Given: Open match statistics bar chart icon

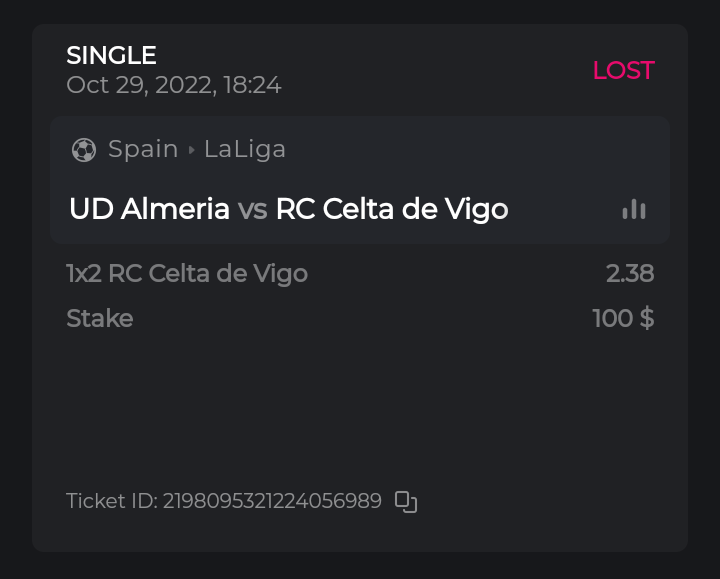Looking at the screenshot, I should [x=634, y=209].
